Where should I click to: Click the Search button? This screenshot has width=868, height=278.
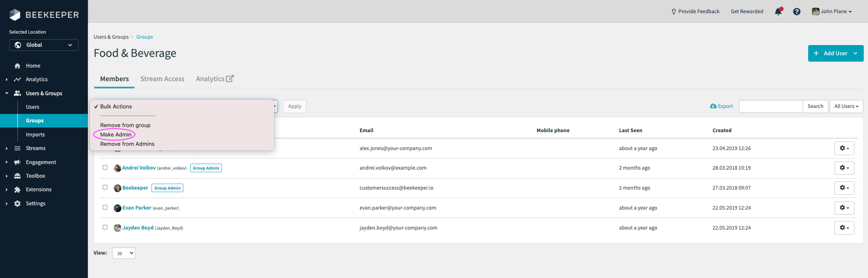click(x=815, y=106)
